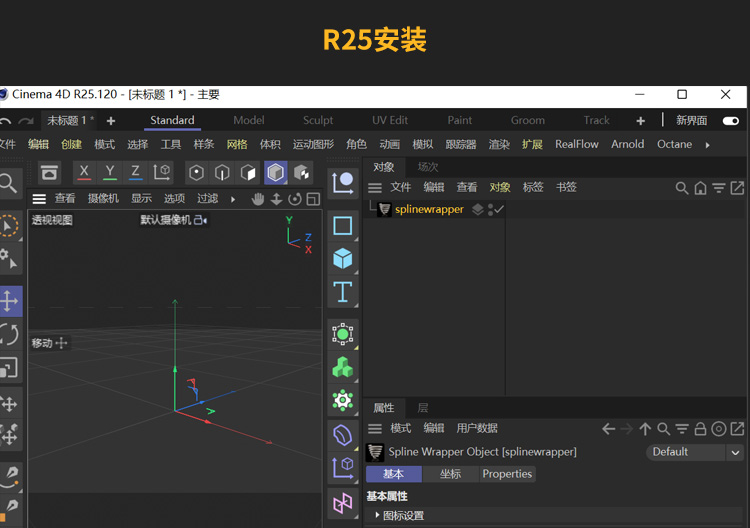Screen dimensions: 750x528
Task: Click Object Manager home icon
Action: pyautogui.click(x=700, y=188)
